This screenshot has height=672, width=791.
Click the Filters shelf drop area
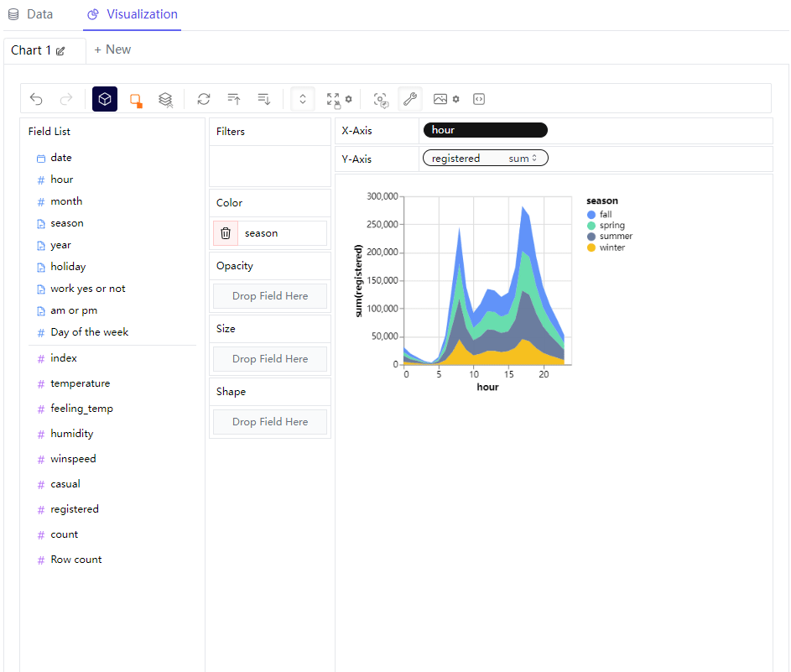point(270,166)
